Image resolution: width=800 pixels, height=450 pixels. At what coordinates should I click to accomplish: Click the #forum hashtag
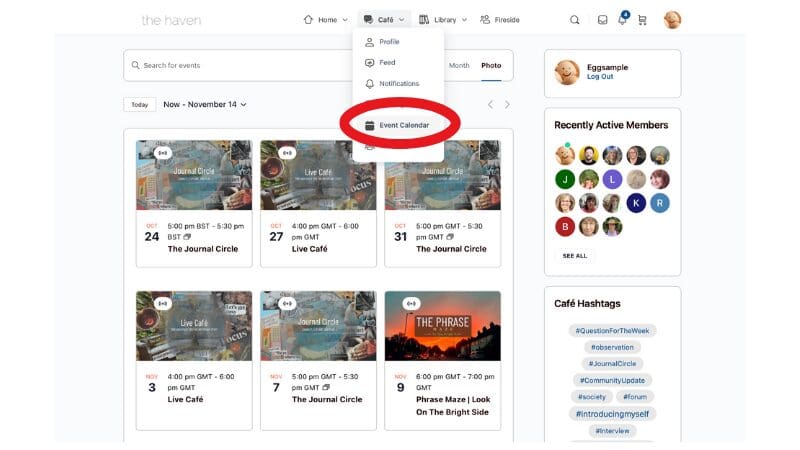(x=635, y=396)
